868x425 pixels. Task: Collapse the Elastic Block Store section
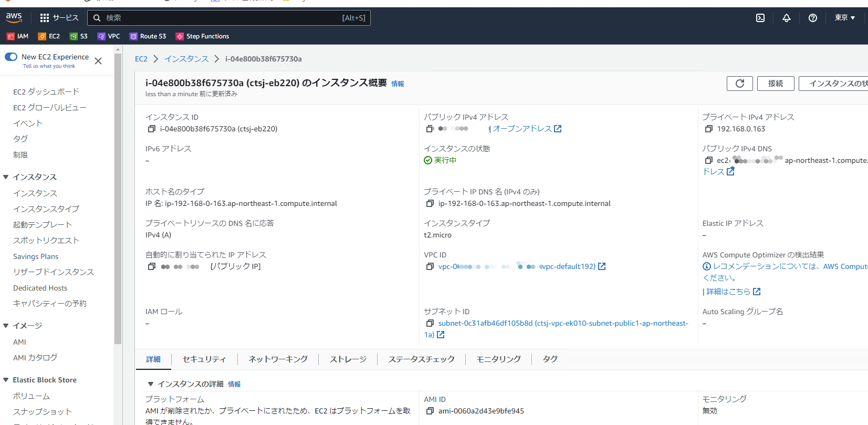pos(6,380)
